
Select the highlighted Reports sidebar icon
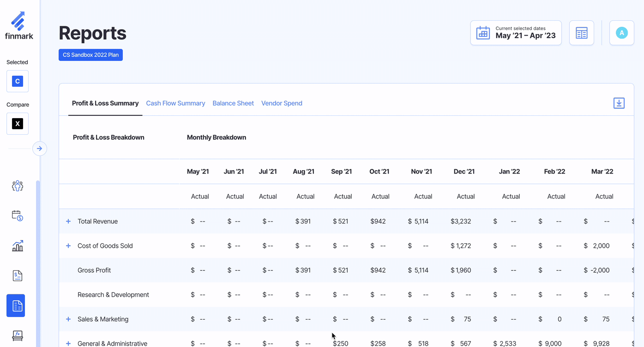point(16,305)
